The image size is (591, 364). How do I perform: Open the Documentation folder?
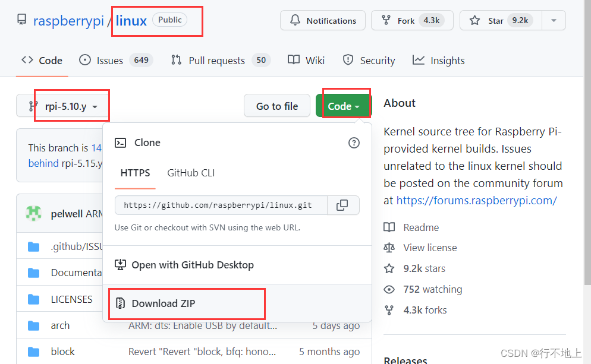click(77, 273)
